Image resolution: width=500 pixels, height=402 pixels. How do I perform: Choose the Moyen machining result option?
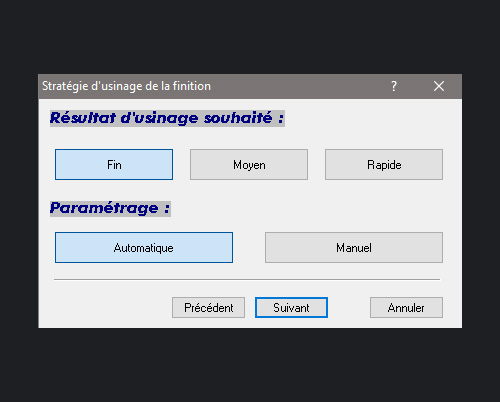tap(249, 165)
